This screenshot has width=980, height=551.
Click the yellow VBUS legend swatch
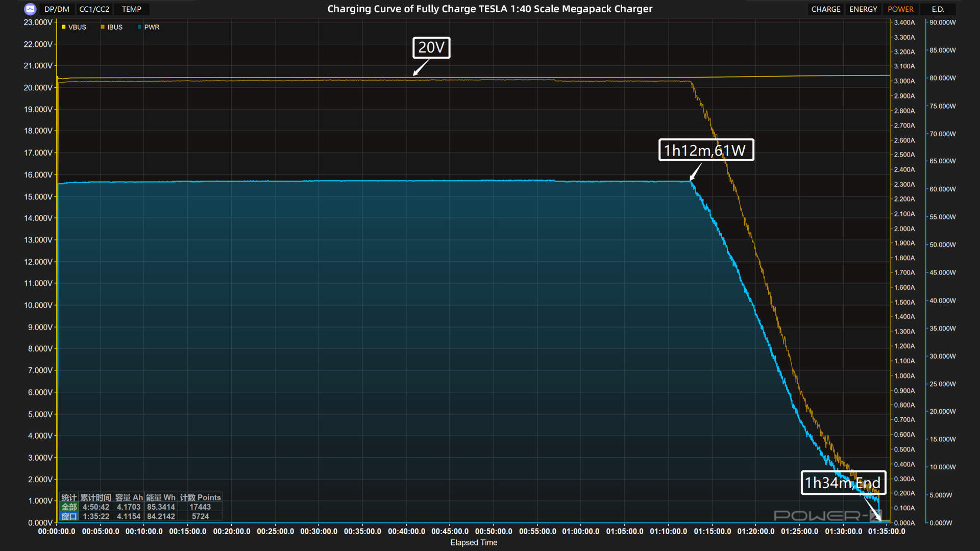pos(63,27)
